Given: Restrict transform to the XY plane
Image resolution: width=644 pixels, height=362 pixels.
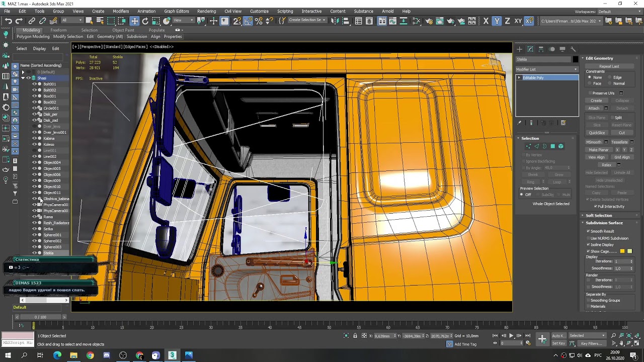Looking at the screenshot, I should coord(518,21).
